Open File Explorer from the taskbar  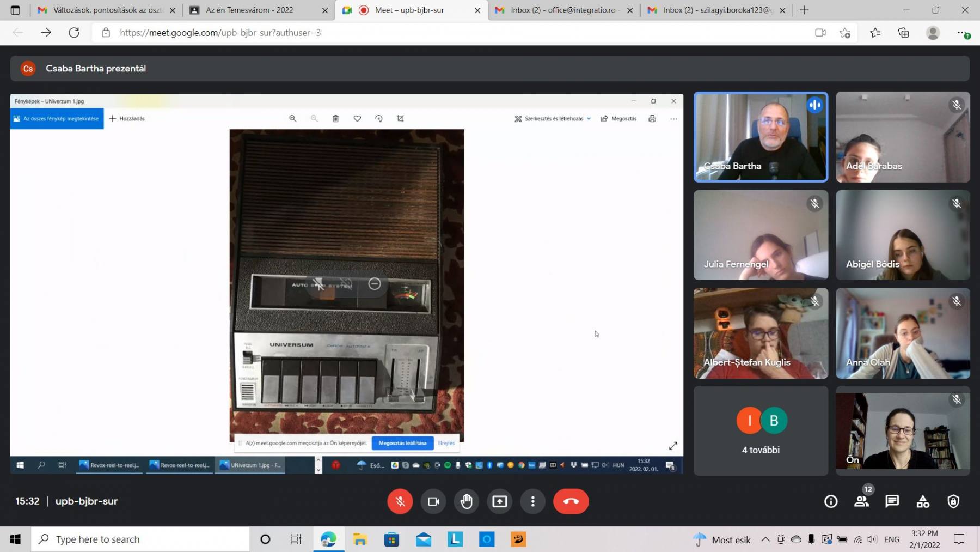point(360,539)
